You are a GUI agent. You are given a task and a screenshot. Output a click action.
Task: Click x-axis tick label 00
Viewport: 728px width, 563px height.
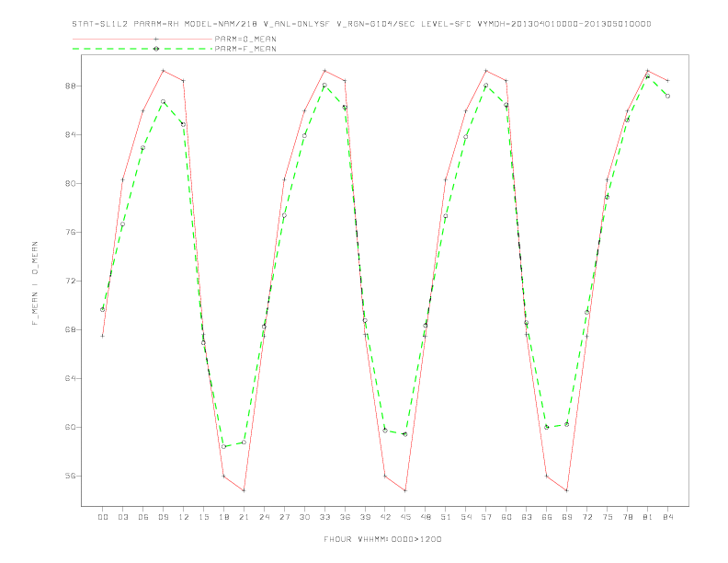coord(103,517)
